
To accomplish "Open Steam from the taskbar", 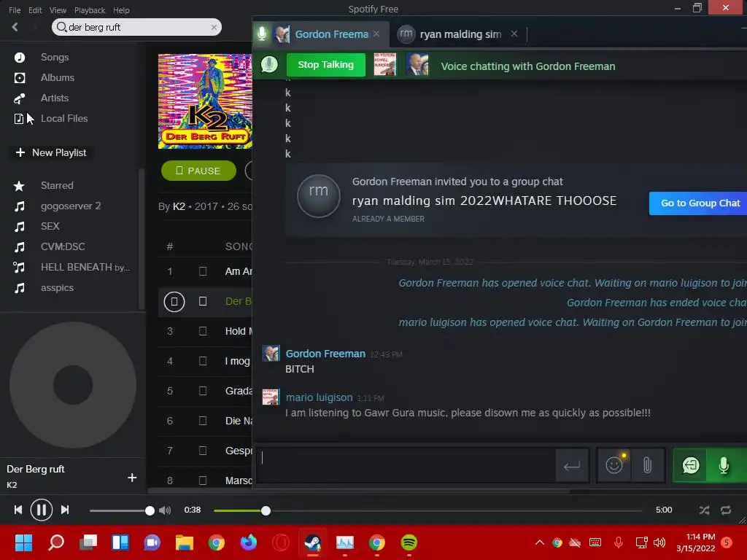I will (312, 542).
